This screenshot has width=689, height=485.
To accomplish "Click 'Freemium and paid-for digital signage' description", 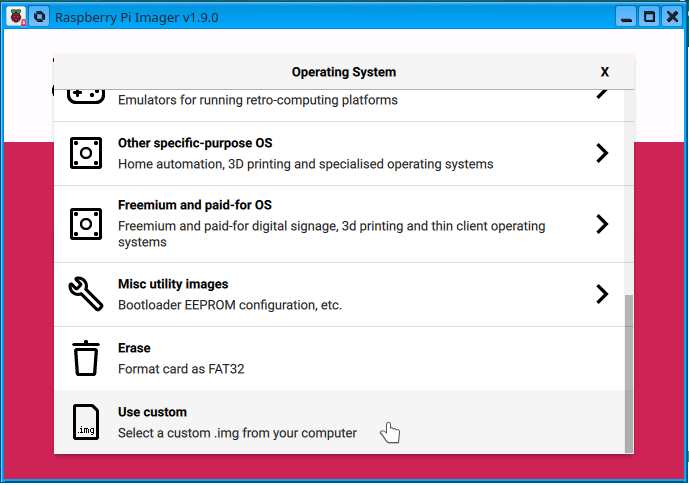I will 331,234.
